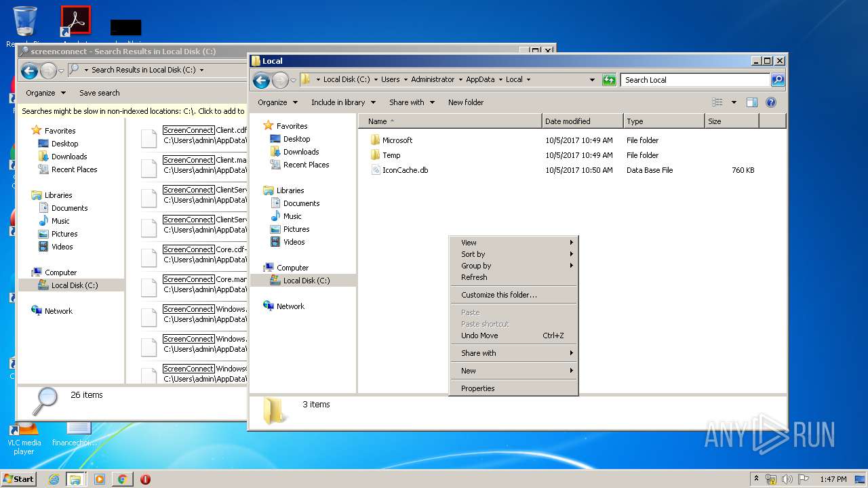Show hidden tray icons arrow
This screenshot has height=488, width=868.
click(x=756, y=479)
